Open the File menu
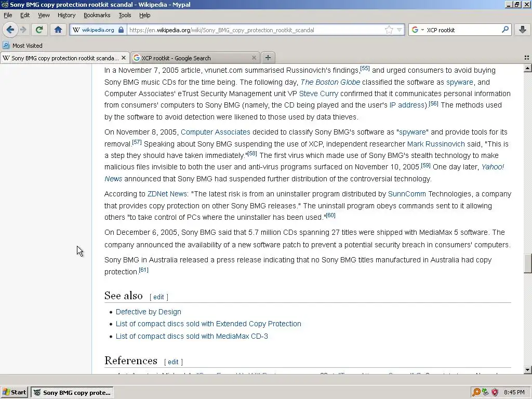The image size is (532, 399). 8,15
